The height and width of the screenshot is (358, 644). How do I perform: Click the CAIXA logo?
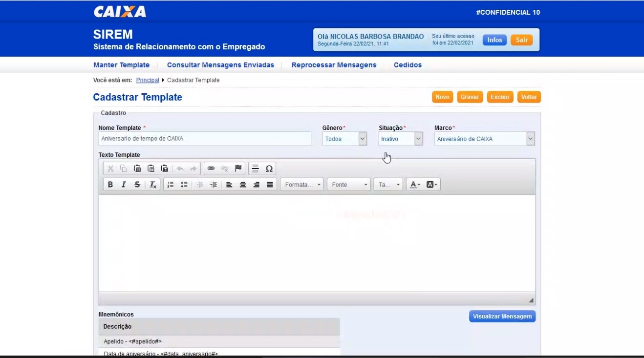point(120,12)
